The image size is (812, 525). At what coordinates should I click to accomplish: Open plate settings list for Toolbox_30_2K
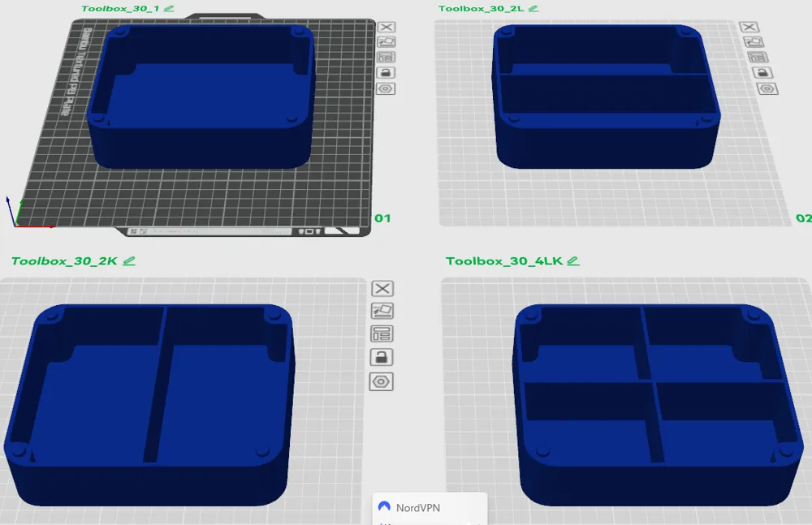(x=382, y=333)
